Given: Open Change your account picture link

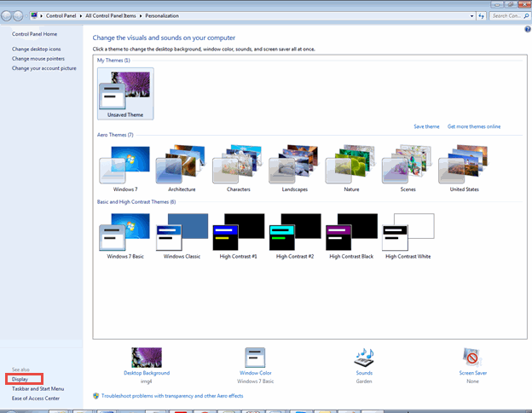Looking at the screenshot, I should click(44, 68).
